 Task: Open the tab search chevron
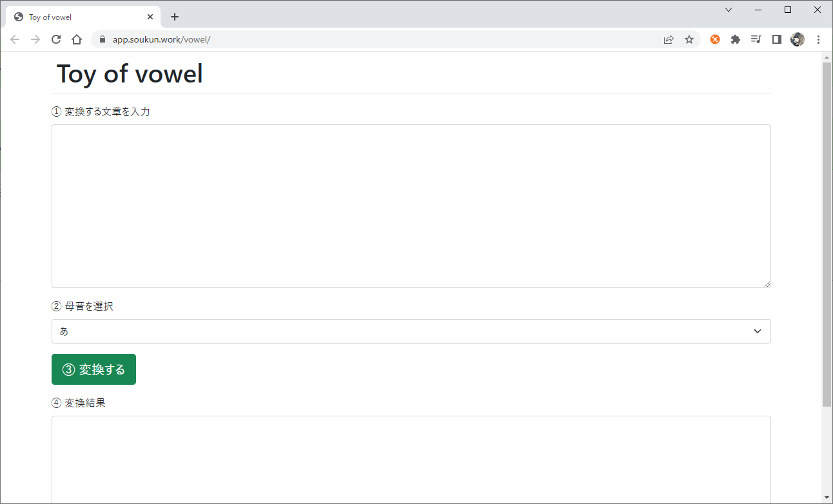tap(729, 10)
